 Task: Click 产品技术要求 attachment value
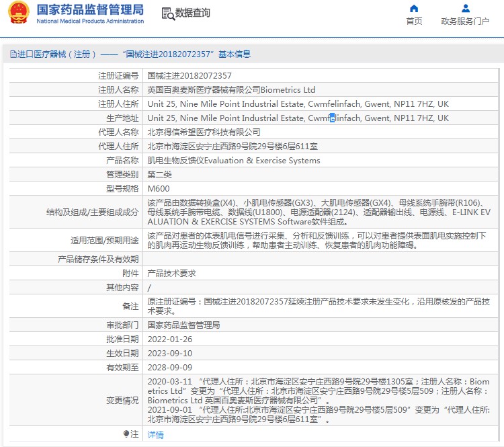[x=171, y=274]
